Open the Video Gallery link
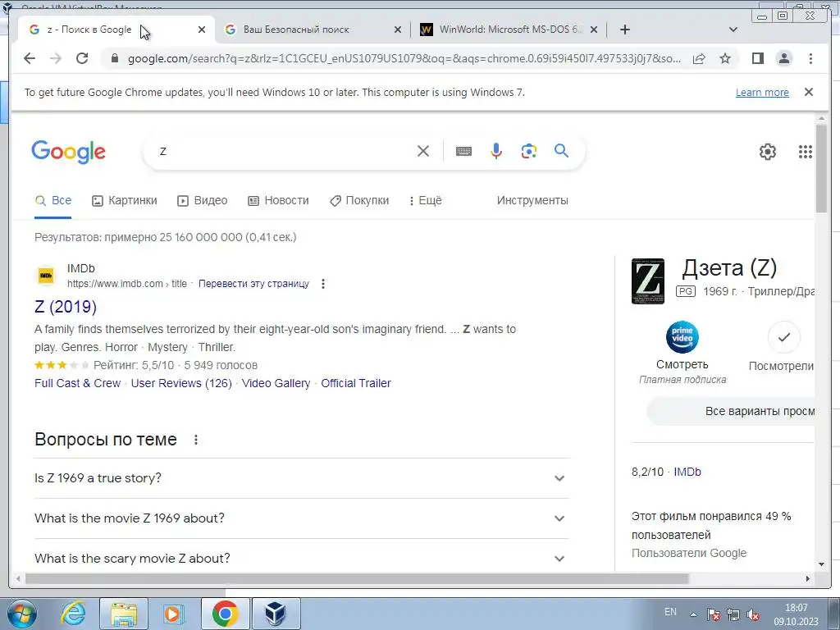 pos(276,384)
